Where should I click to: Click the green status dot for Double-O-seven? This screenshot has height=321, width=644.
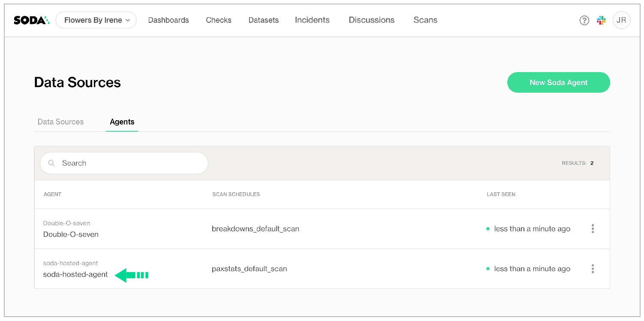[488, 229]
